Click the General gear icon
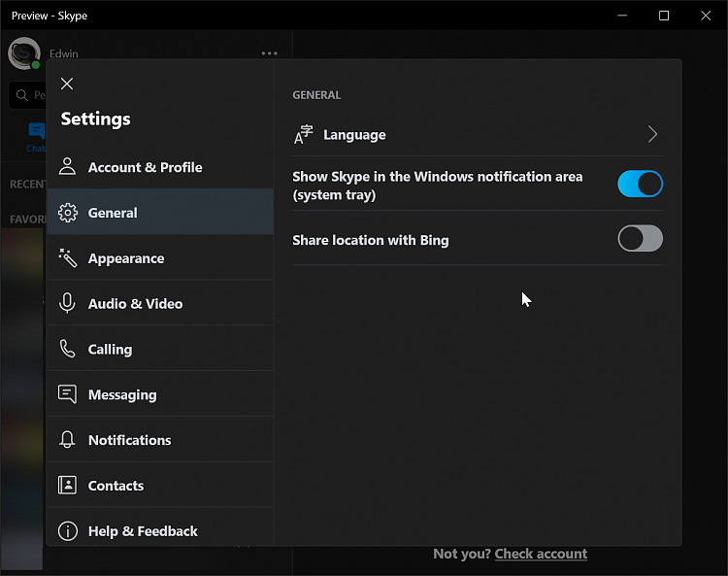This screenshot has height=576, width=728. (68, 213)
